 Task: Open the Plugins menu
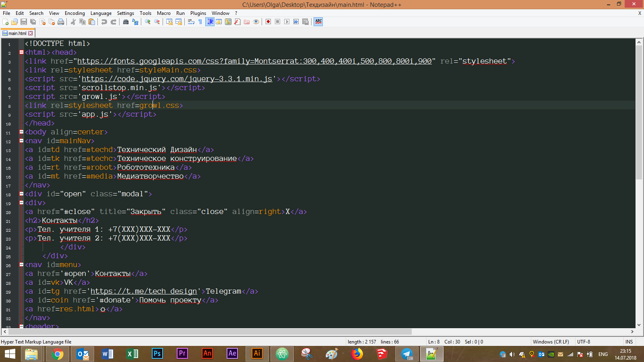point(198,13)
